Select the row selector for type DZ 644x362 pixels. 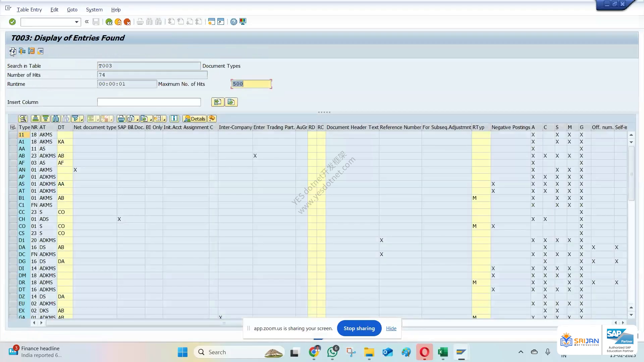point(13,297)
